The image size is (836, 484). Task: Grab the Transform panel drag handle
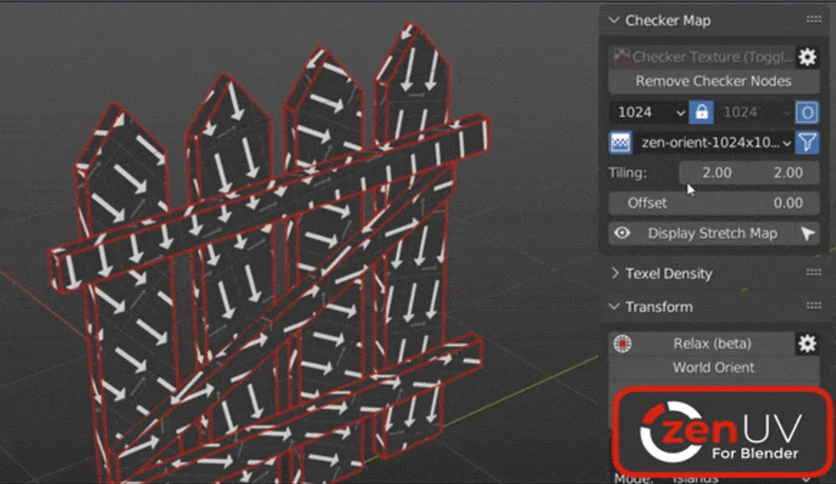pyautogui.click(x=814, y=306)
